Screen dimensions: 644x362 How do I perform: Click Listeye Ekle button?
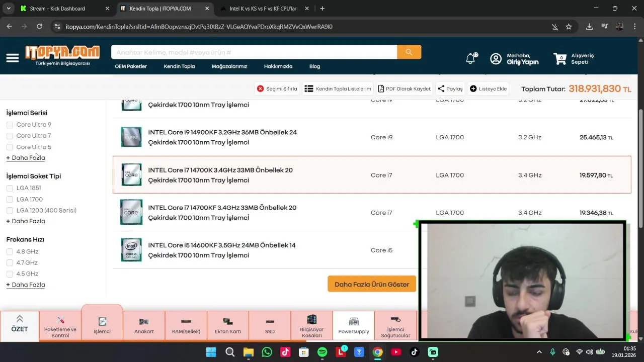pyautogui.click(x=488, y=88)
